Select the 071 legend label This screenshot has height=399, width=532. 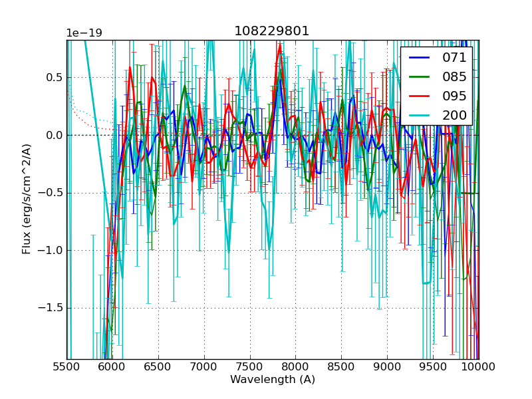pos(454,58)
